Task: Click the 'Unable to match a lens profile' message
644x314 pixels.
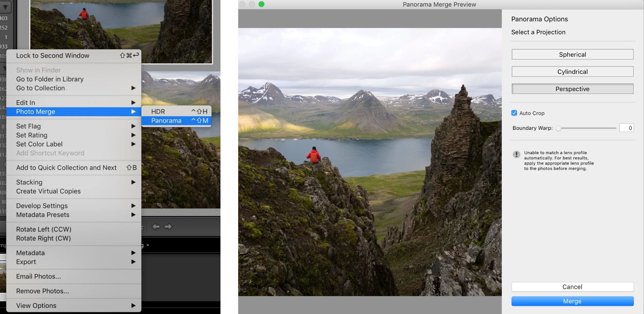Action: click(x=559, y=160)
